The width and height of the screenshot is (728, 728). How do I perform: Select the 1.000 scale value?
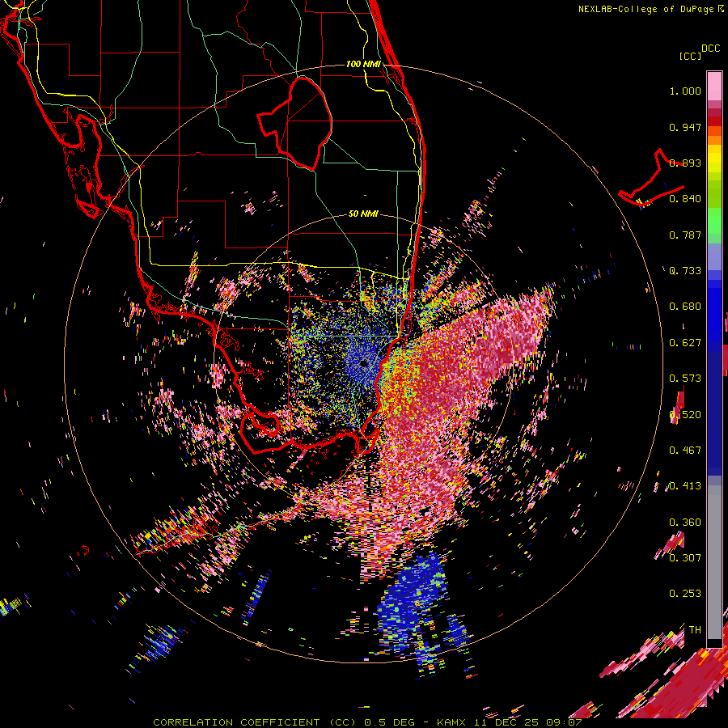tap(685, 91)
